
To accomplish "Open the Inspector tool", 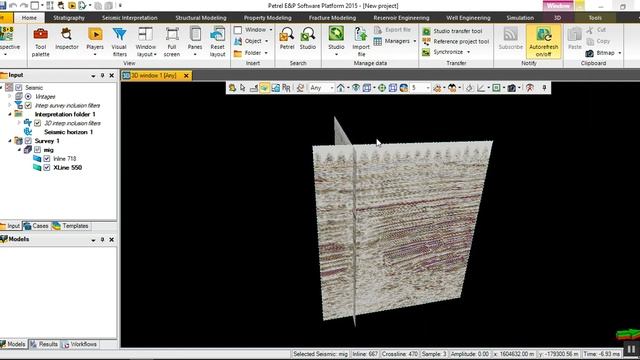I will pos(67,39).
